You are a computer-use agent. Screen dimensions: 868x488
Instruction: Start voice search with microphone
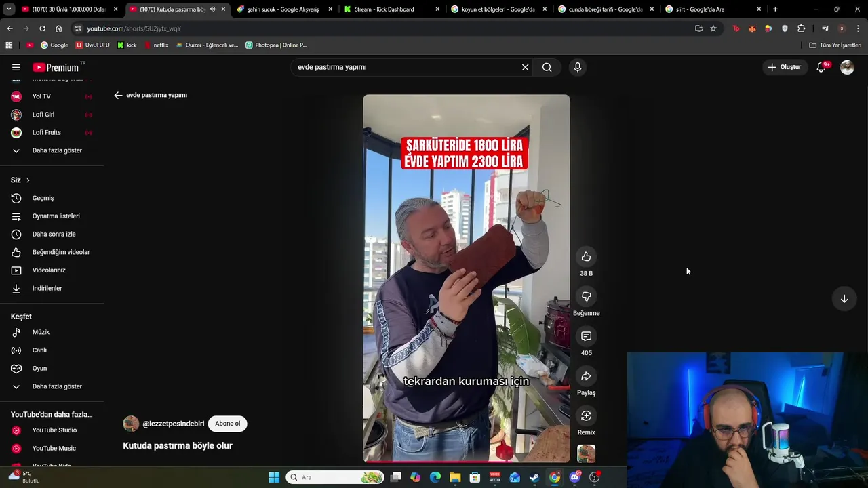(x=578, y=67)
